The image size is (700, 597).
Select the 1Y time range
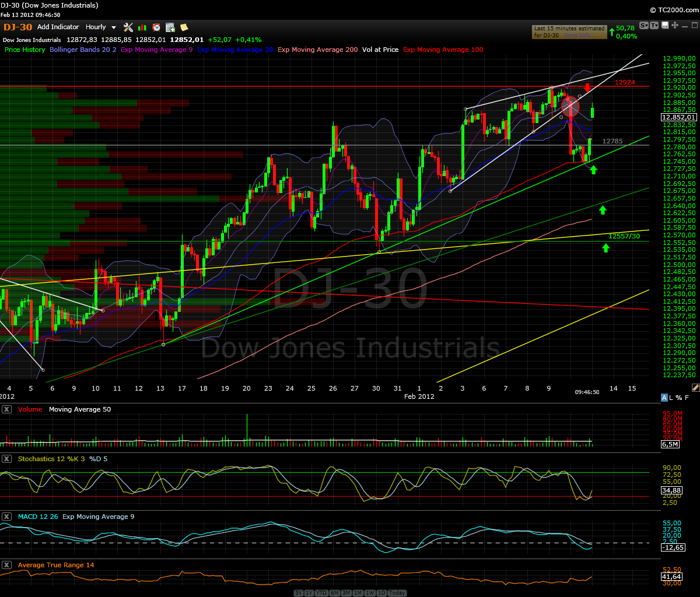coord(308,593)
